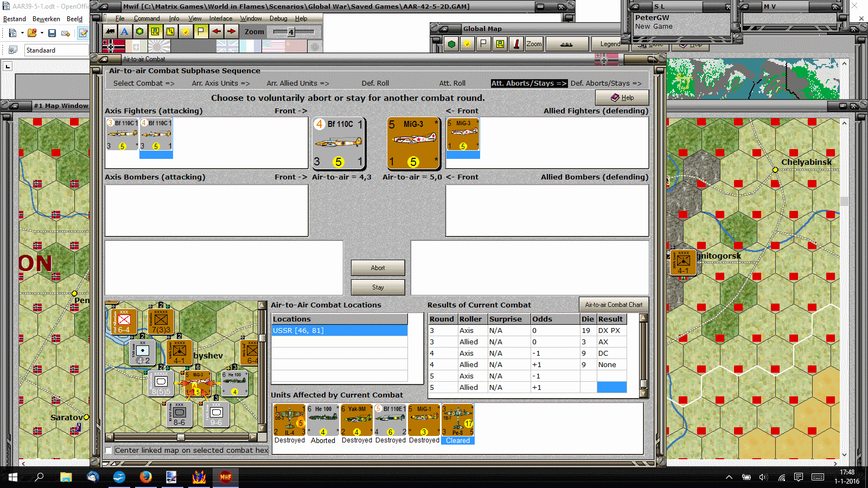The width and height of the screenshot is (868, 488).
Task: Click the volume icon in system tray
Action: tap(763, 477)
